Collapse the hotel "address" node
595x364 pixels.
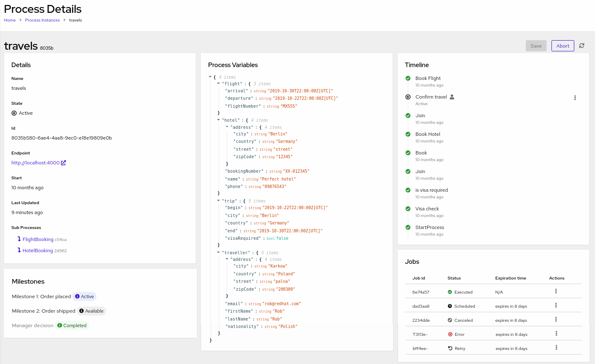click(x=227, y=127)
